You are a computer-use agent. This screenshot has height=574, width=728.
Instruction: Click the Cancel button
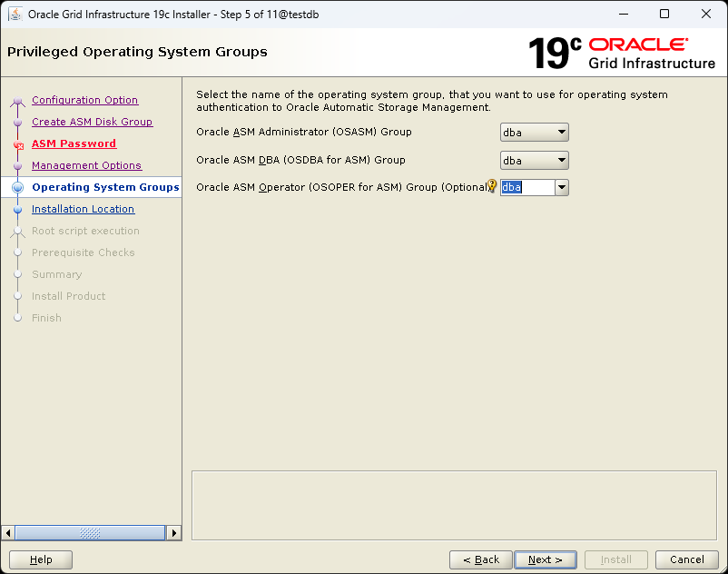[686, 559]
